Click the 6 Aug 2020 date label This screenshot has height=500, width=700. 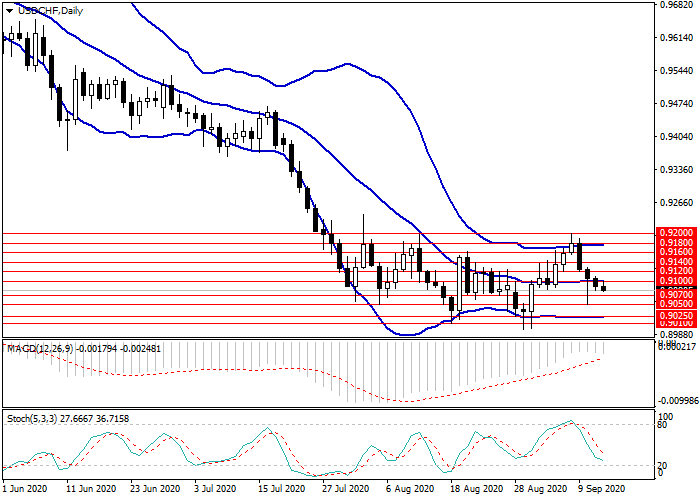[x=407, y=491]
